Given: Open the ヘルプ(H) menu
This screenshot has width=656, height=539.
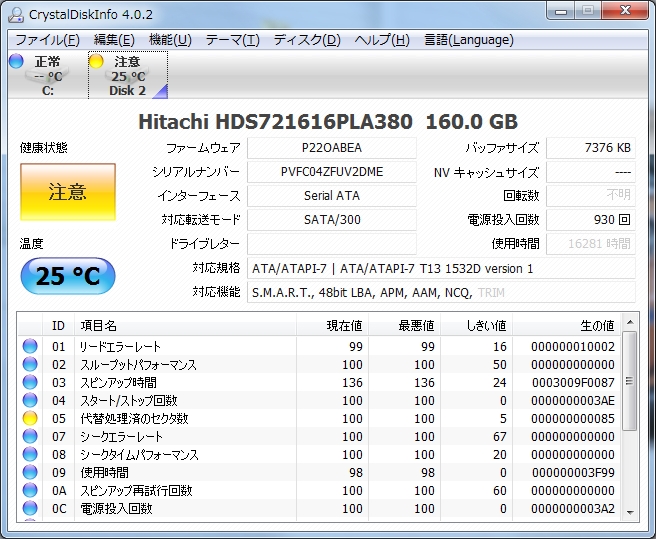Looking at the screenshot, I should coord(382,40).
